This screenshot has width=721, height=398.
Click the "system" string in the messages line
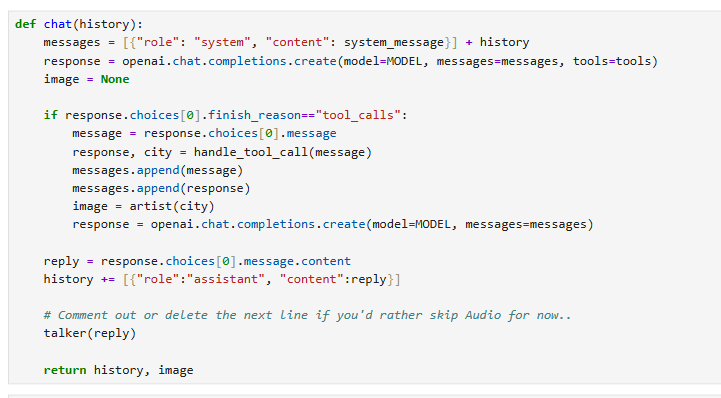(x=222, y=42)
